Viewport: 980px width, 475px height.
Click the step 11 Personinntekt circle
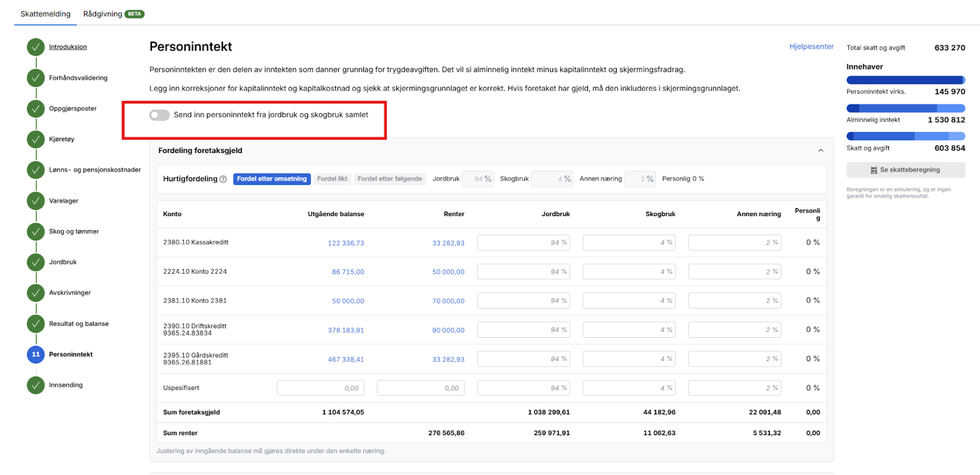tap(36, 354)
